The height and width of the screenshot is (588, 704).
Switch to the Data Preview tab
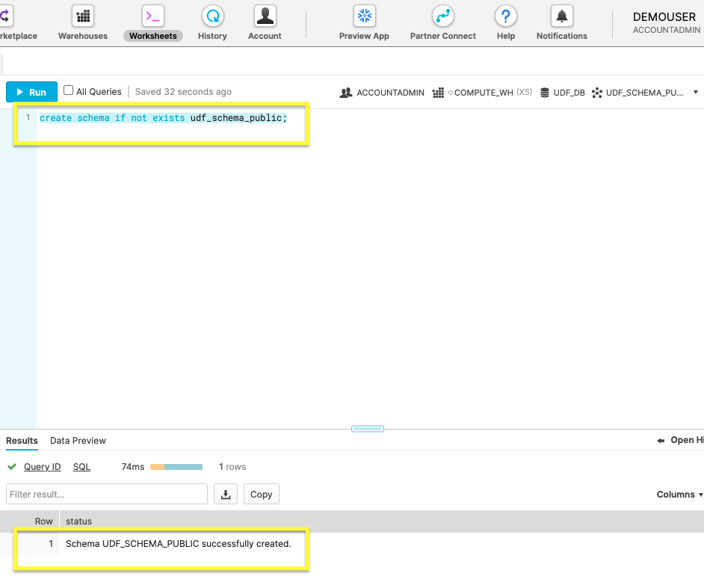click(78, 441)
